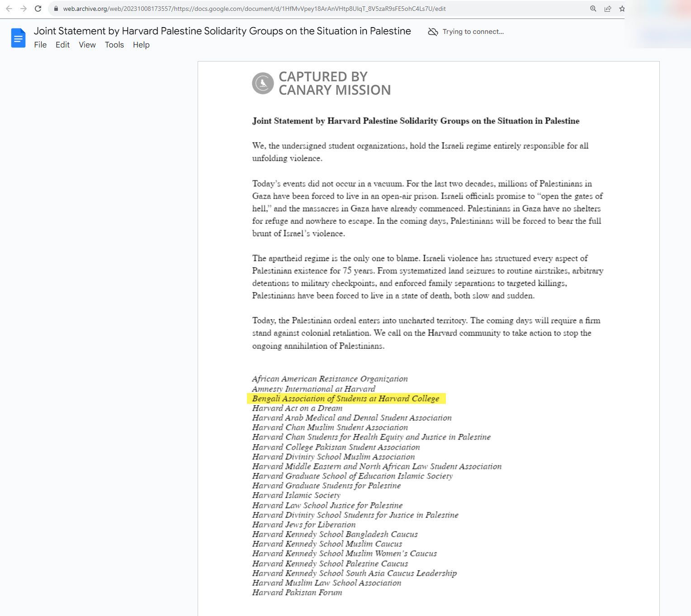Click 'Harvard Divinity School Students for Justice in Palestine'
Image resolution: width=691 pixels, height=616 pixels.
click(x=355, y=515)
